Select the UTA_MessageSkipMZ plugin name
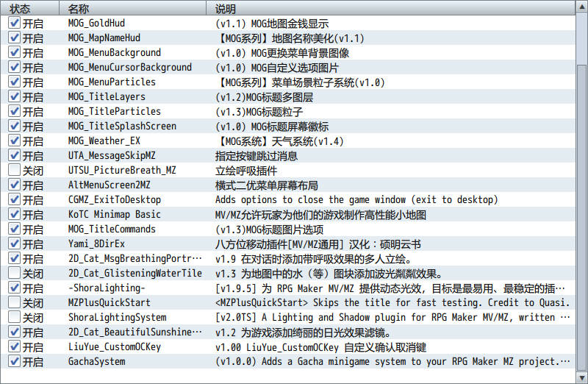 [x=112, y=155]
